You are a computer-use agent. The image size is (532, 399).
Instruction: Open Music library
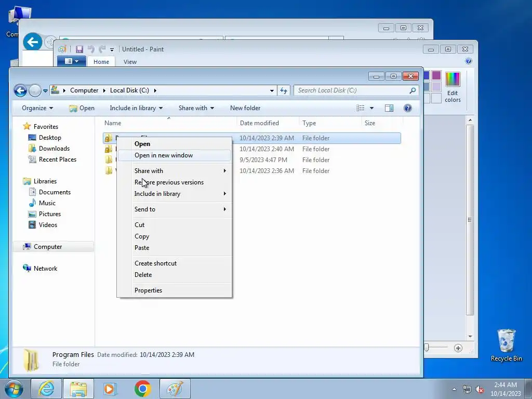(x=42, y=203)
